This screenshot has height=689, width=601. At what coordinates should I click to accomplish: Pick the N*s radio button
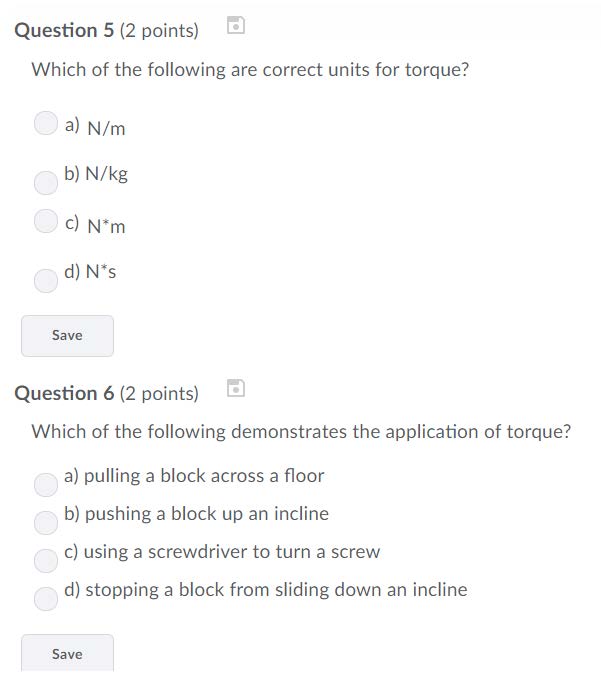pyautogui.click(x=46, y=280)
